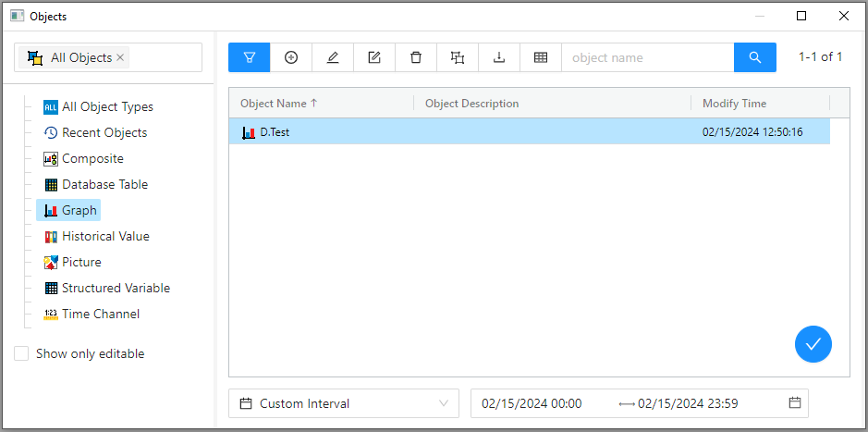Select Historical Value in object tree

coord(104,236)
